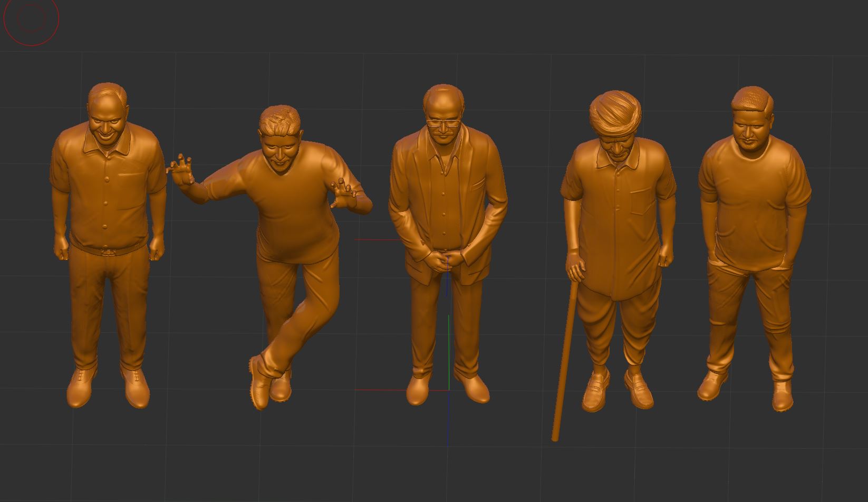Screen dimensions: 868x502
Task: Select the man in the formal suit jacket
Action: click(x=446, y=200)
